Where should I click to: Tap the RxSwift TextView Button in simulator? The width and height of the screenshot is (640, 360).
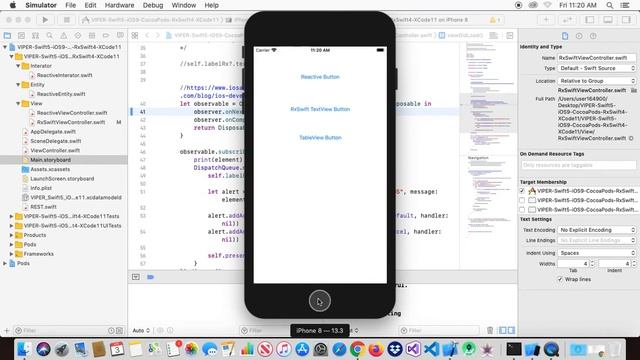(320, 109)
